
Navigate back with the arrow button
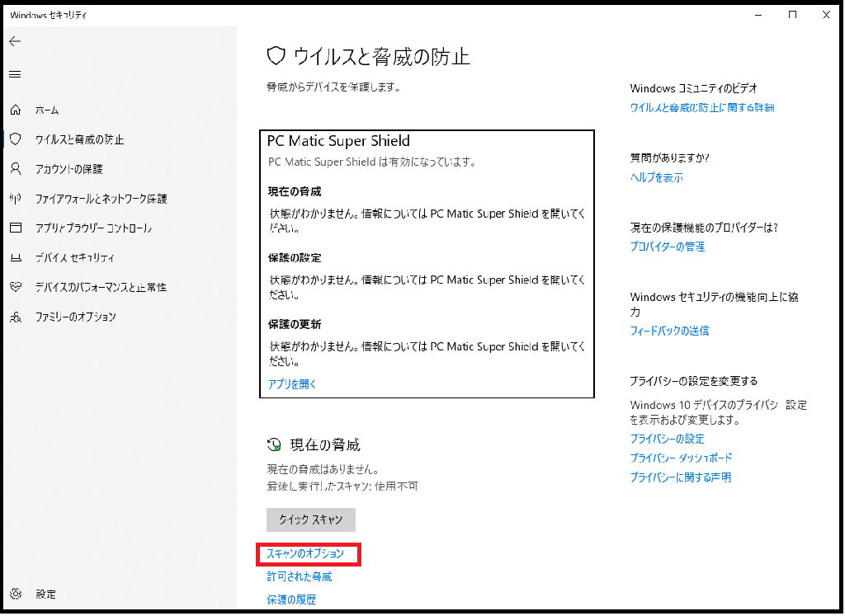coord(14,41)
